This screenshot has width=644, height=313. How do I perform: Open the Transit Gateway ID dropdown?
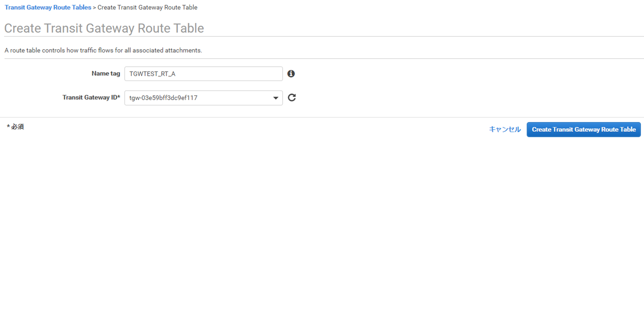204,98
